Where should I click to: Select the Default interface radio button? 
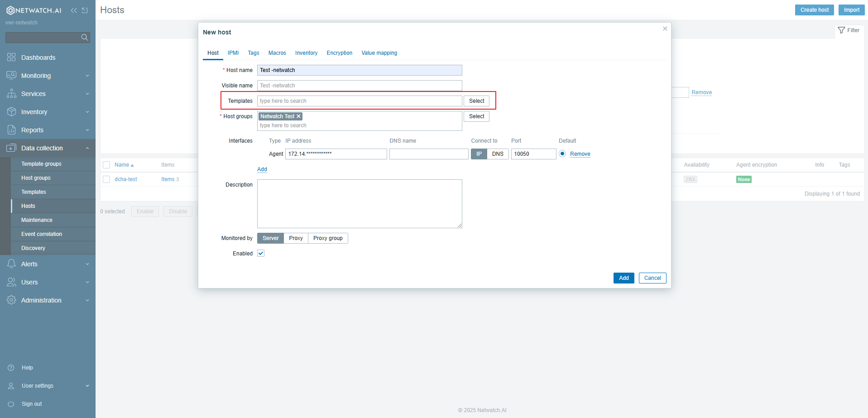tap(562, 154)
